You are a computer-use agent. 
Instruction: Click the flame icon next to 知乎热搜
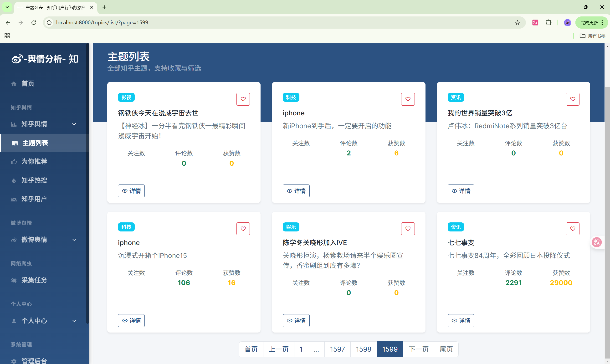point(14,180)
